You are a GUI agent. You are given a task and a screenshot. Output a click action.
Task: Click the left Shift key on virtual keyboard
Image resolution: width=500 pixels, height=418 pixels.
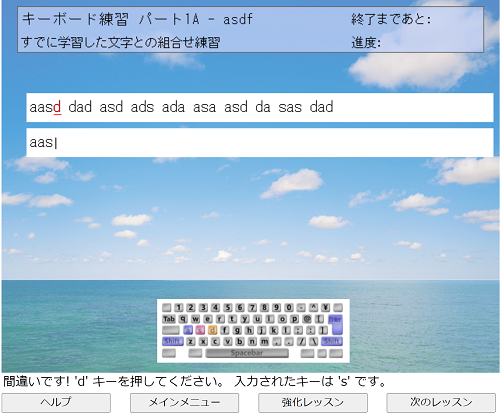coord(173,341)
